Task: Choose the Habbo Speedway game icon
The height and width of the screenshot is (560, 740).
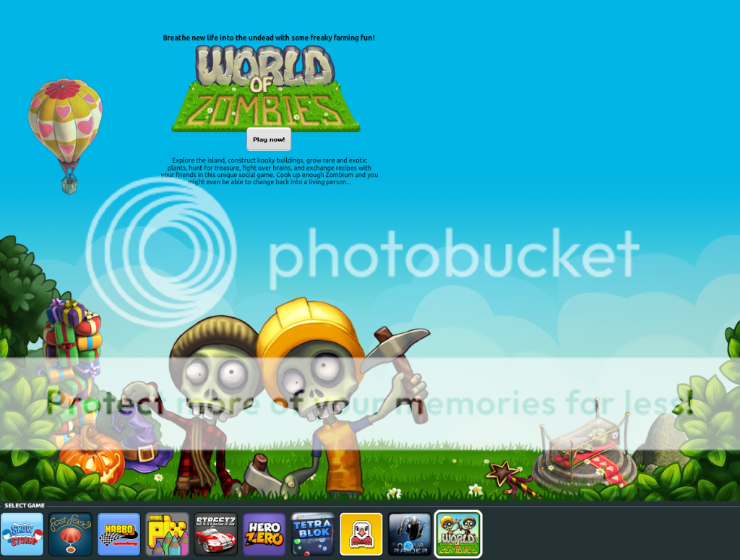Action: pyautogui.click(x=119, y=534)
